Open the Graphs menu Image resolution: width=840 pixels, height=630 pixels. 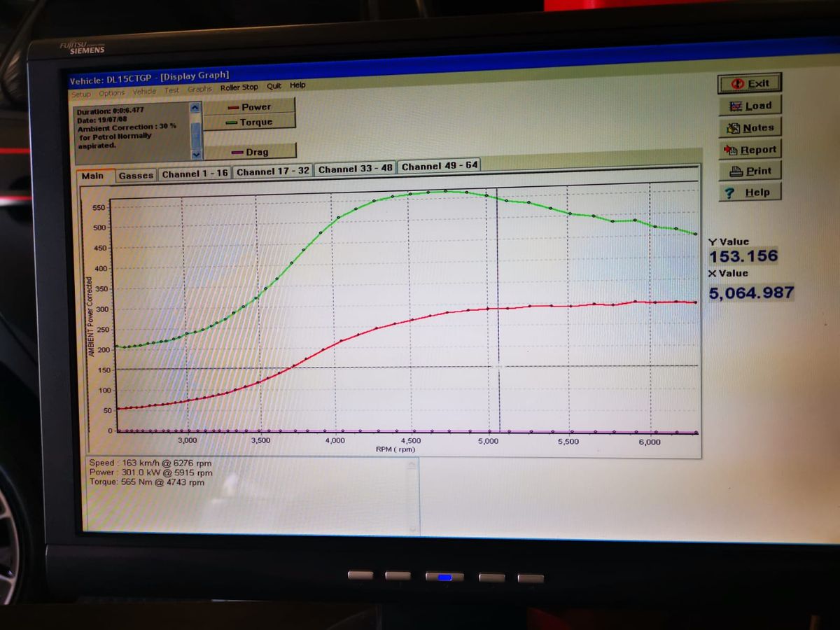(199, 89)
